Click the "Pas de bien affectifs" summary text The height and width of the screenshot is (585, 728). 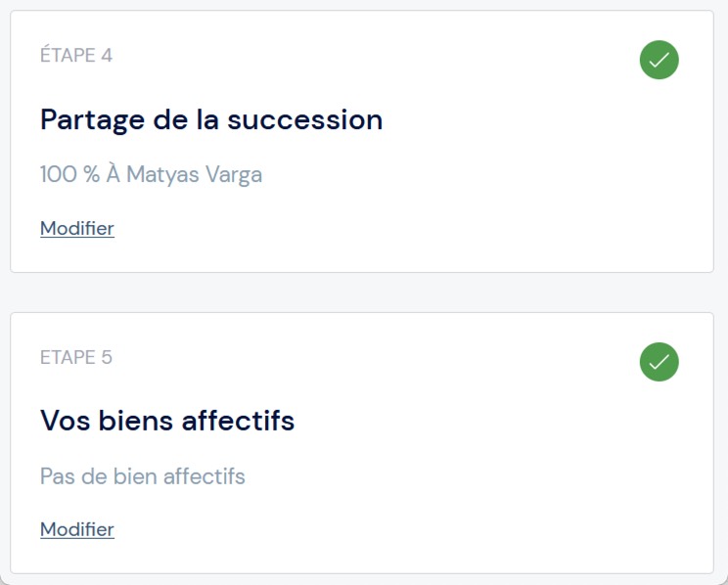pyautogui.click(x=143, y=476)
